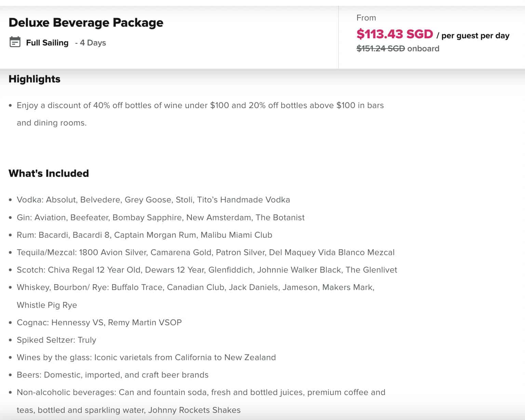
Task: Click the 40% off wine discount highlight
Action: pos(200,105)
